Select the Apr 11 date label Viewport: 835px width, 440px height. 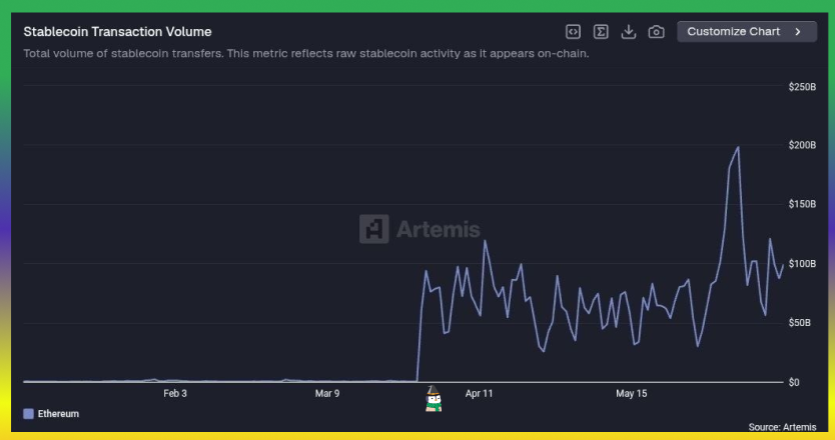point(479,393)
